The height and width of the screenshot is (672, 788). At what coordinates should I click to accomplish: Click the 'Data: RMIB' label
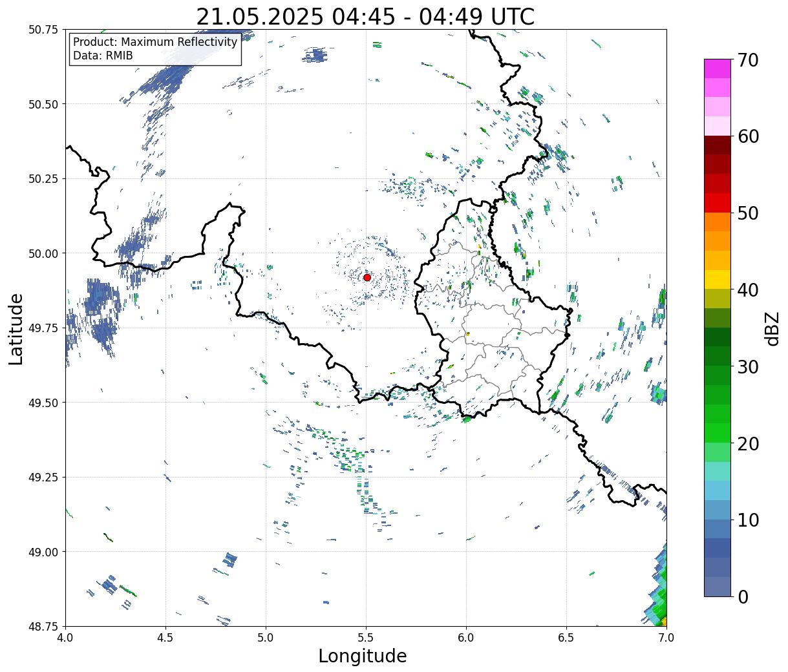(103, 56)
